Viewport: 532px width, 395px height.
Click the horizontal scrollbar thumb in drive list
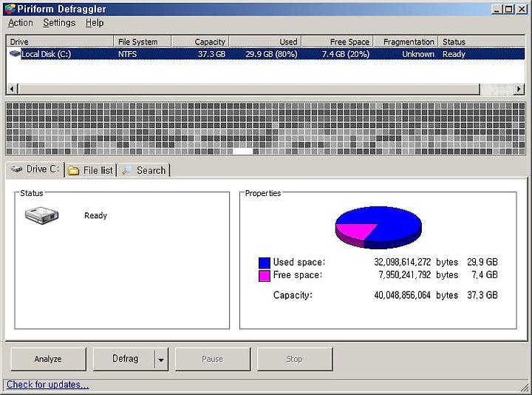coord(249,90)
